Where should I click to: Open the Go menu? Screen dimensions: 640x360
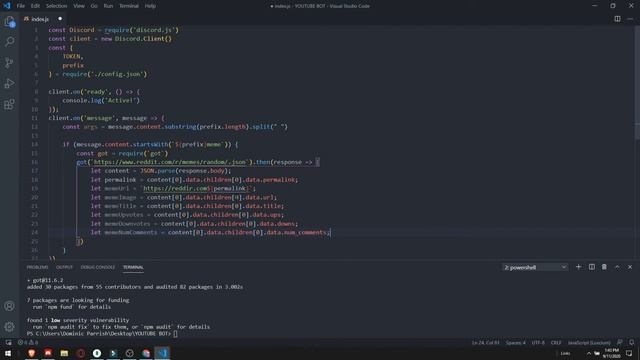pyautogui.click(x=94, y=6)
